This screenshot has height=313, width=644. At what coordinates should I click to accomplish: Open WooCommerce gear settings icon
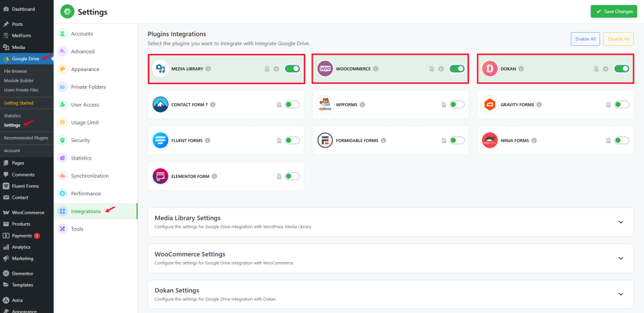point(441,69)
